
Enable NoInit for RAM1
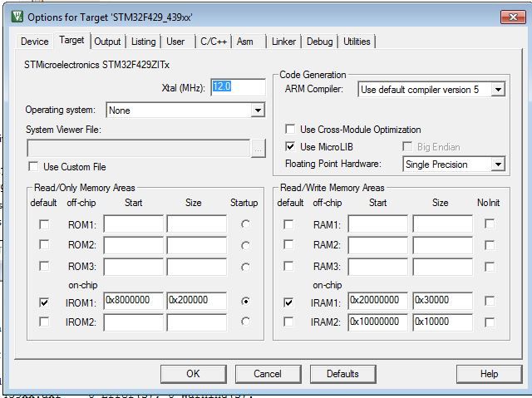[x=490, y=224]
